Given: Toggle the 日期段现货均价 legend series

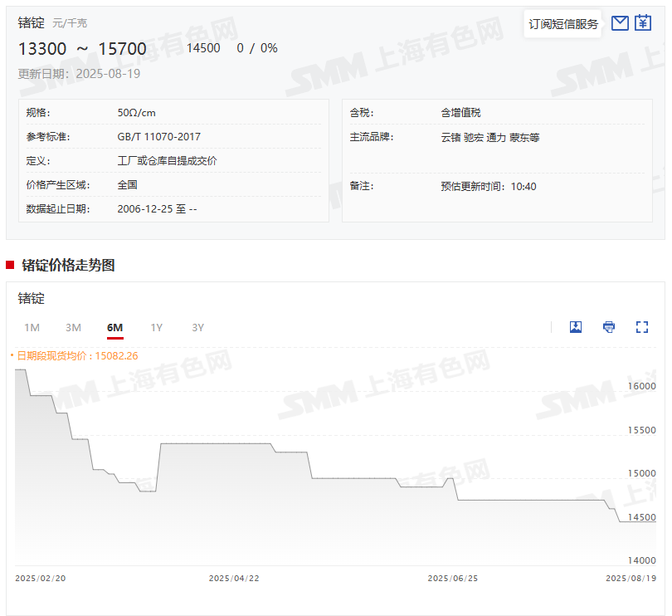Looking at the screenshot, I should click(x=75, y=355).
